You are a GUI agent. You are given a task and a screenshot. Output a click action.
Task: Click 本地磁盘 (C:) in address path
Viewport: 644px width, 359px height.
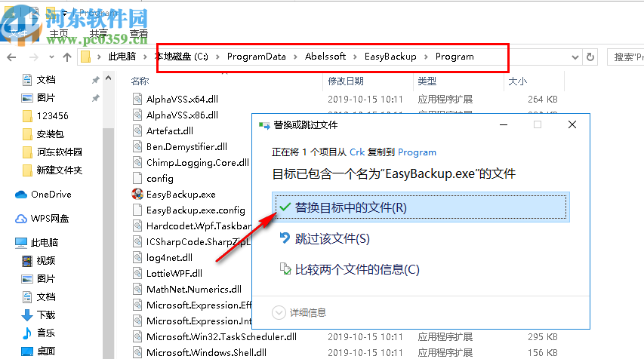tap(181, 57)
